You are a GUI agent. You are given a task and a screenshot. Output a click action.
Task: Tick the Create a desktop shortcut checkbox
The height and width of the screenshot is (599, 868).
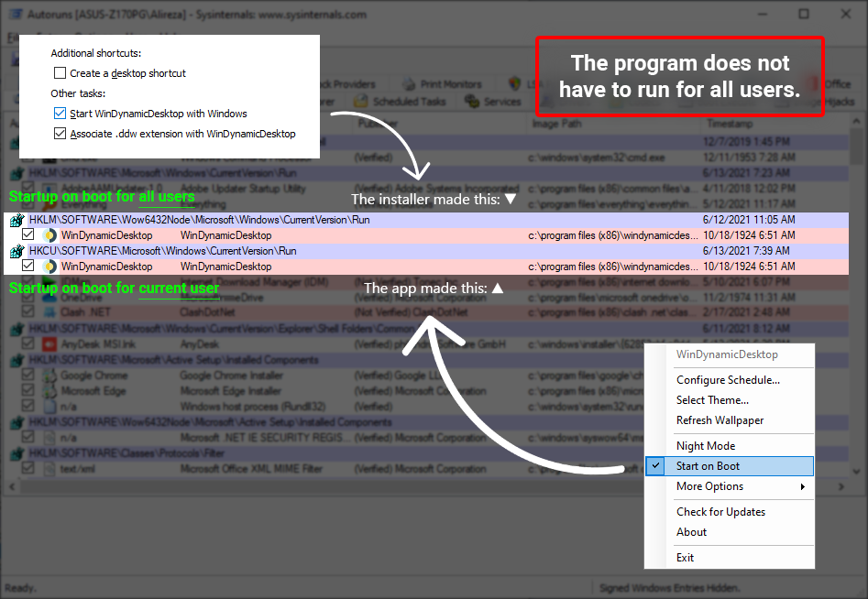(x=60, y=72)
